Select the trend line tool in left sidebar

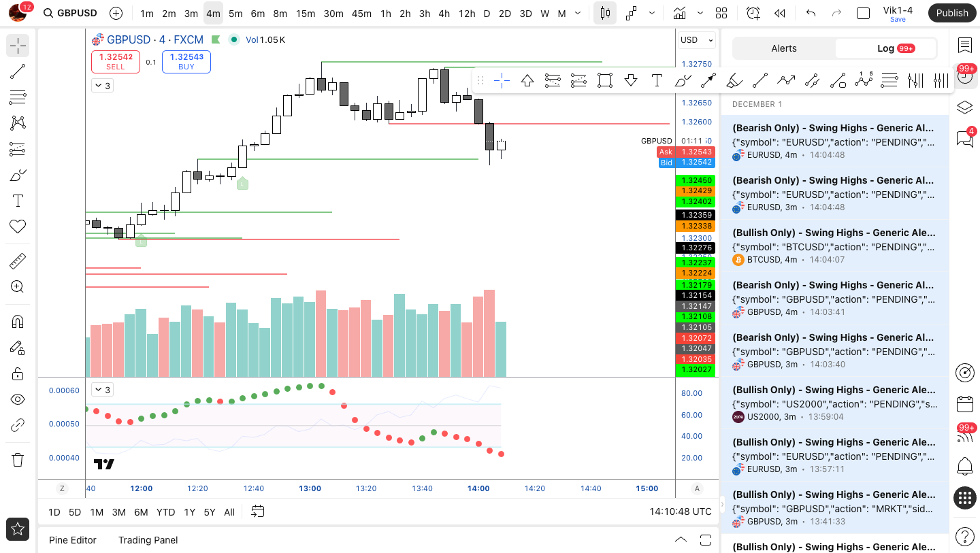18,71
